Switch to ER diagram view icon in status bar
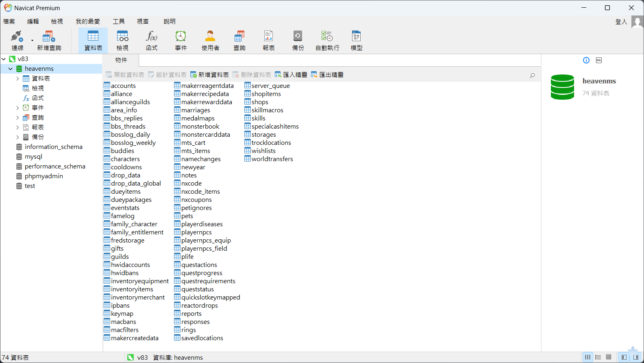This screenshot has width=644, height=363. (609, 357)
